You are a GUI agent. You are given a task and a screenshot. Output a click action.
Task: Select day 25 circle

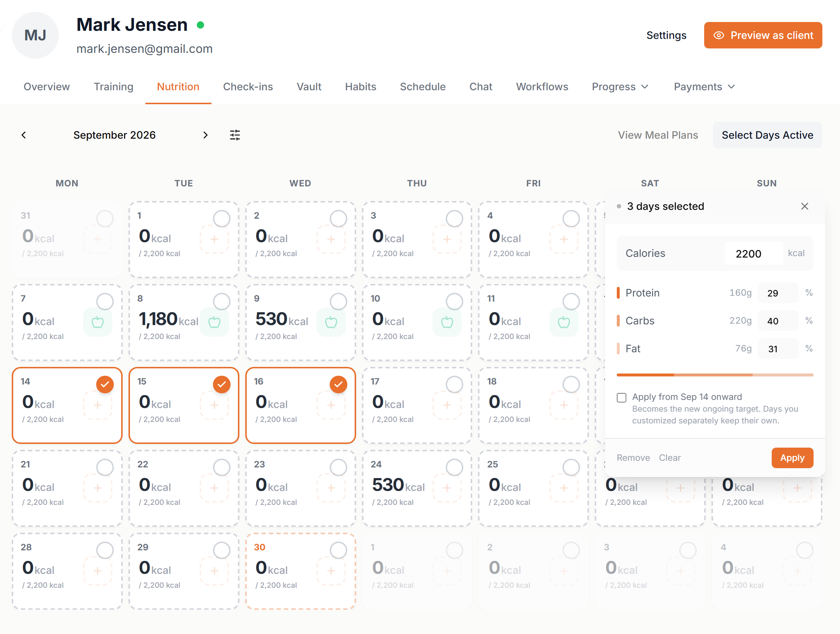point(571,467)
